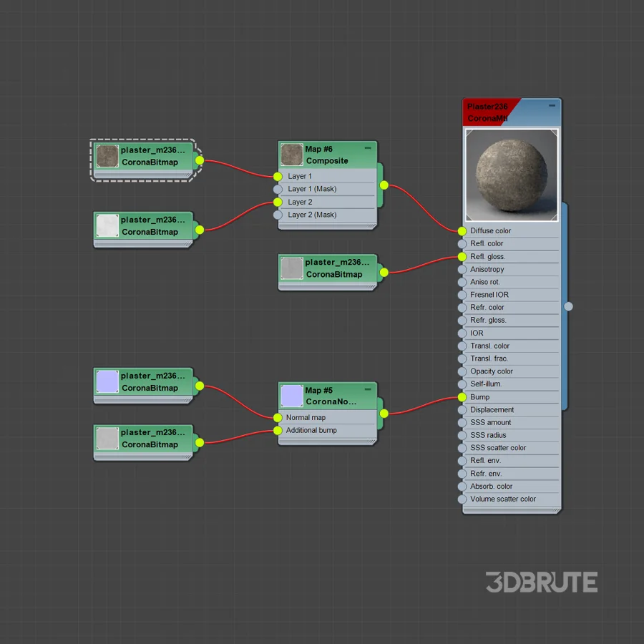Image resolution: width=644 pixels, height=644 pixels.
Task: Click the Opacity color input socket
Action: point(462,371)
